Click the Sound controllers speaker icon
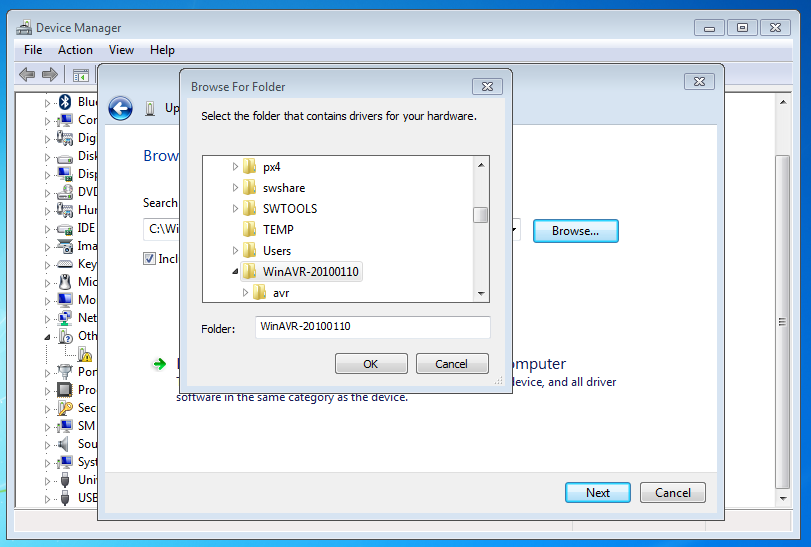 pos(65,444)
